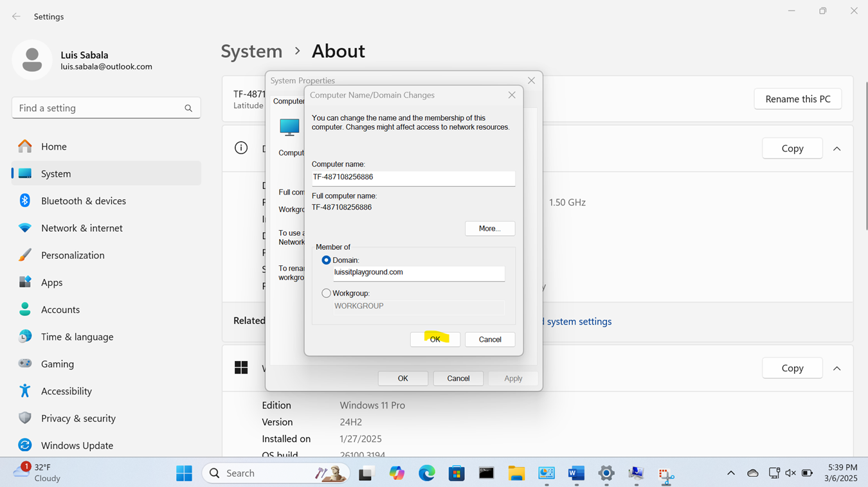Click the More... button
This screenshot has height=487, width=868.
pyautogui.click(x=490, y=229)
